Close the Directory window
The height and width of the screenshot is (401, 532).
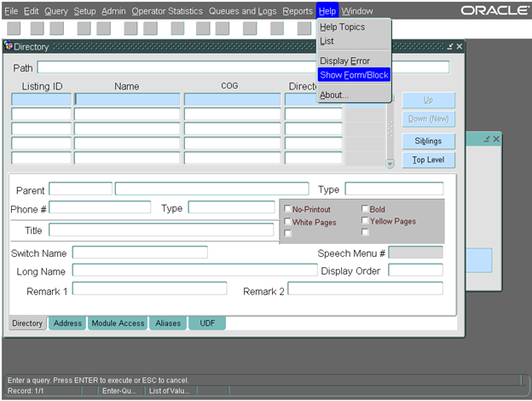point(460,46)
